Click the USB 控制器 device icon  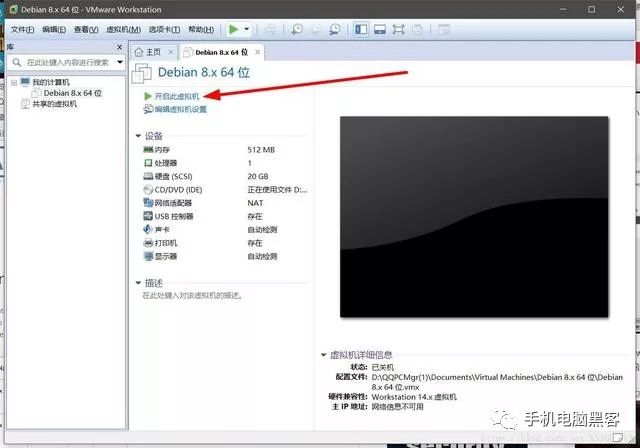click(x=148, y=216)
